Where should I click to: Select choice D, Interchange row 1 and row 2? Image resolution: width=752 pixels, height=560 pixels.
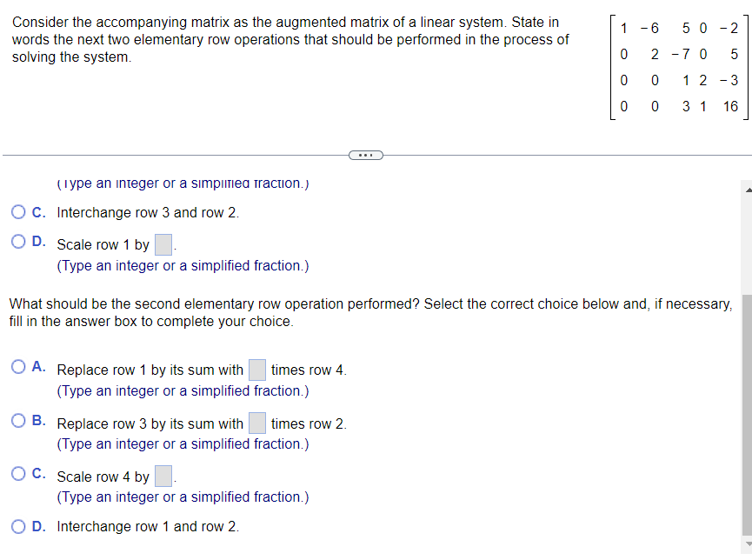coord(17,527)
